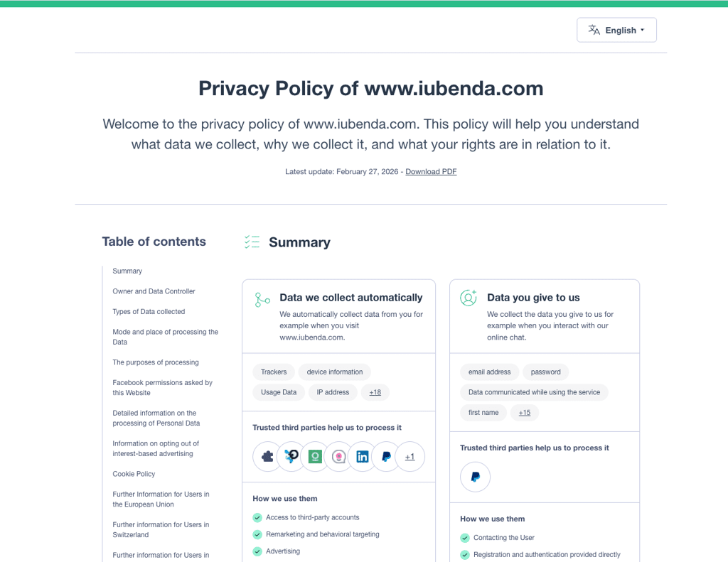
Task: Open the English language dropdown
Action: coord(616,30)
